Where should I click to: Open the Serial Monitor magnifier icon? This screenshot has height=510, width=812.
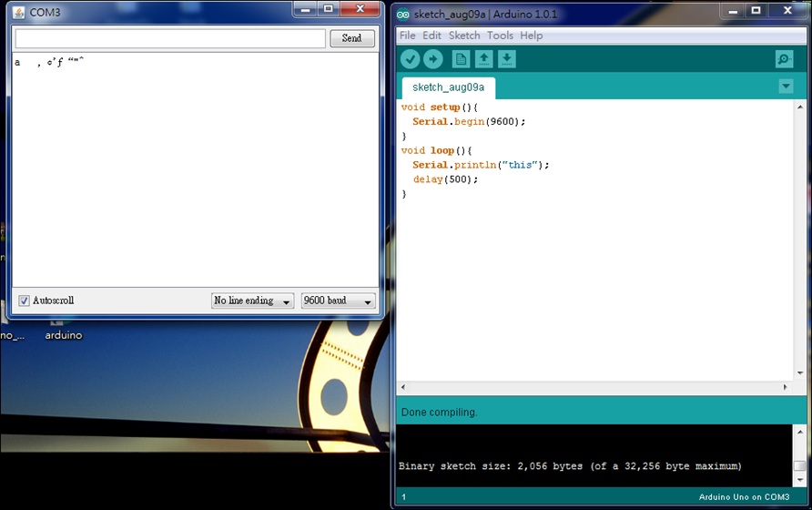pos(785,59)
